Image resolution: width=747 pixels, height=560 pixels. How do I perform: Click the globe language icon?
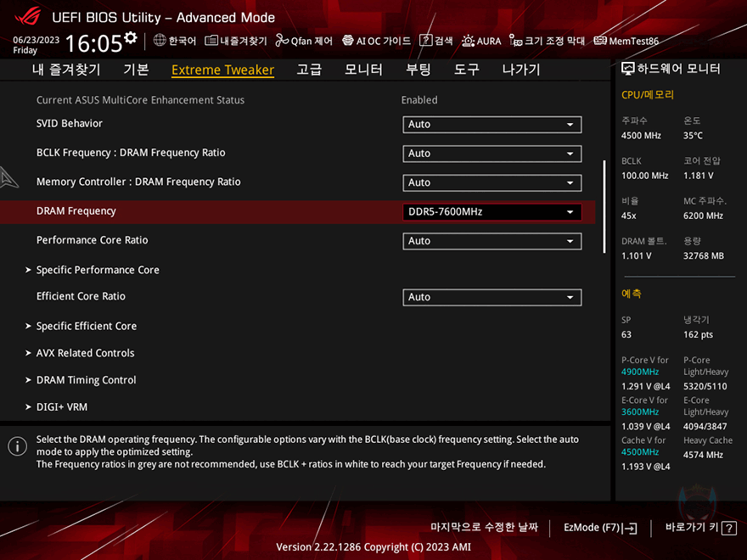click(160, 41)
